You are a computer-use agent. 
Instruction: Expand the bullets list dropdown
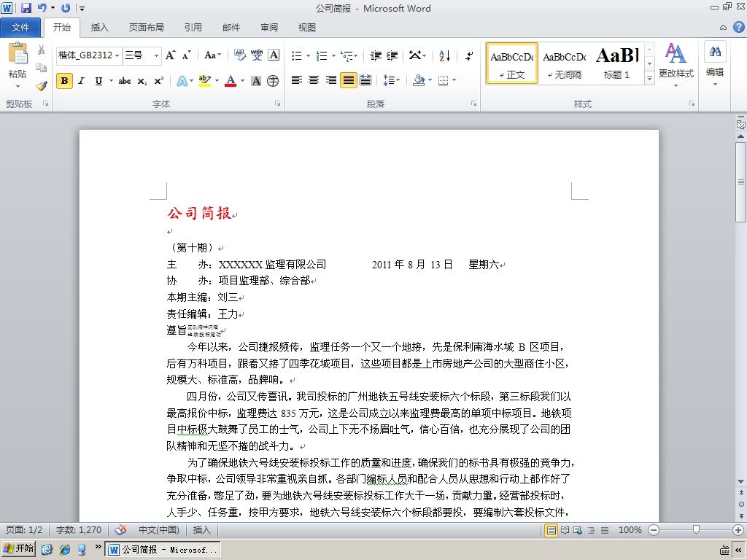308,55
